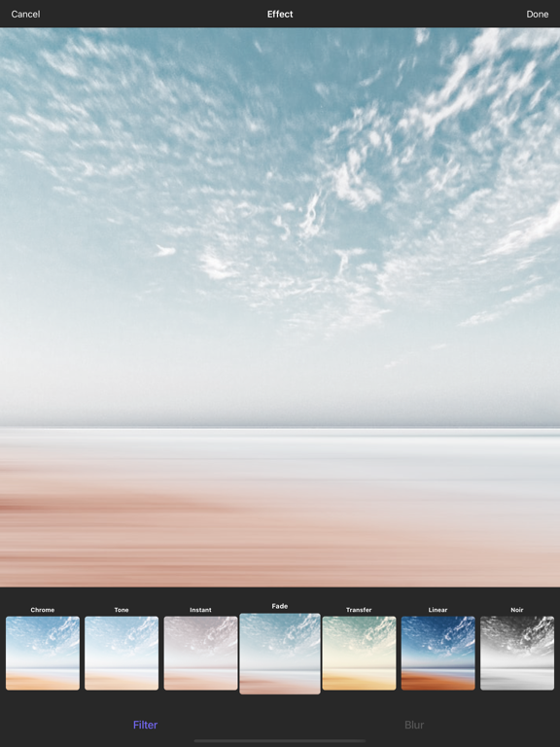This screenshot has height=747, width=560.
Task: Select the Noir filter thumbnail
Action: pos(517,654)
